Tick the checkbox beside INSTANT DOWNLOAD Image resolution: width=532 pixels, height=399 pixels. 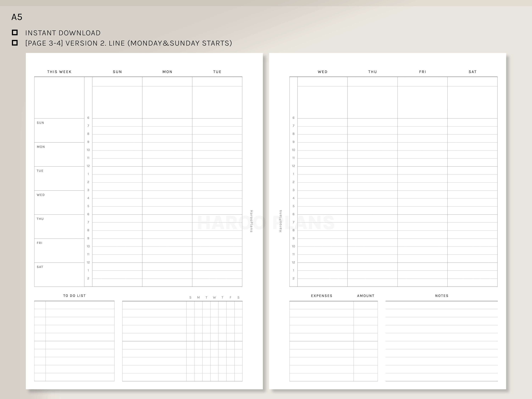click(x=15, y=32)
